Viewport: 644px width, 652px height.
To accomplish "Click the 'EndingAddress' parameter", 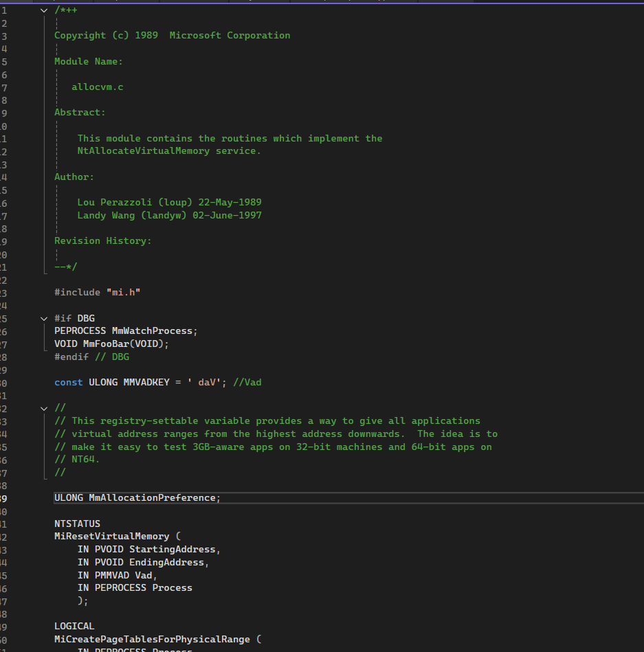I will click(x=166, y=562).
